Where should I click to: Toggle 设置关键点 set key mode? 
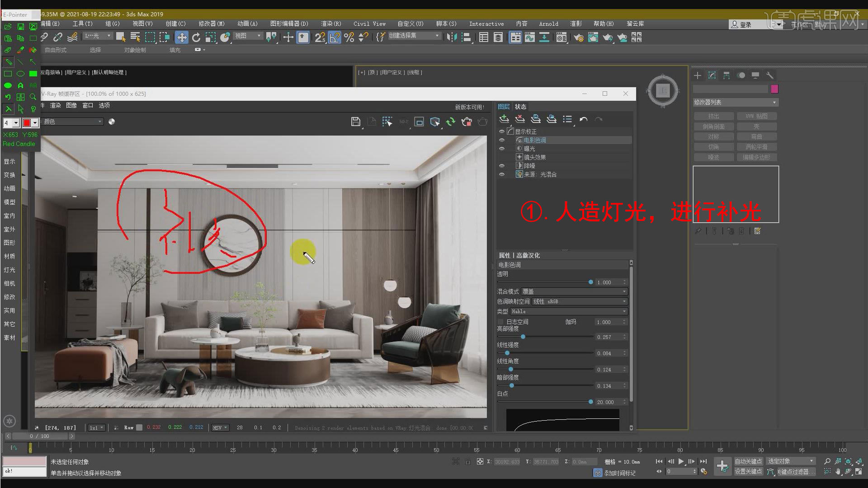pos(748,472)
